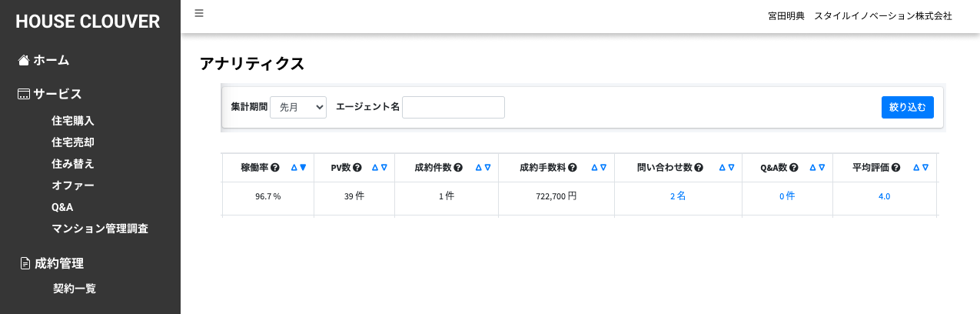Open the 4.0 average rating link

point(884,196)
